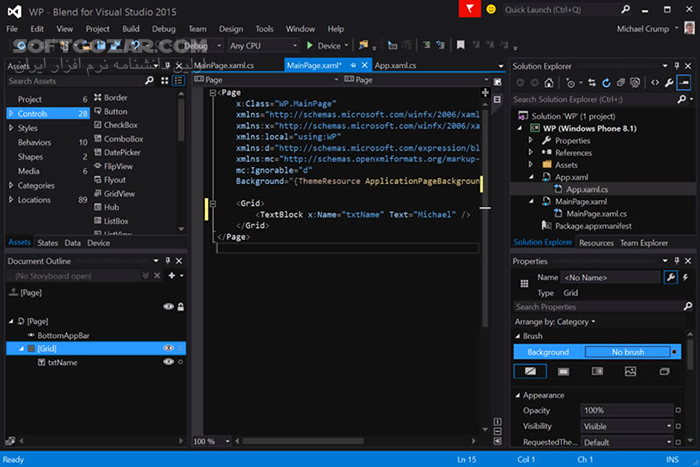Show the Properties wrench tab in Properties panel
The height and width of the screenshot is (467, 700).
(671, 277)
